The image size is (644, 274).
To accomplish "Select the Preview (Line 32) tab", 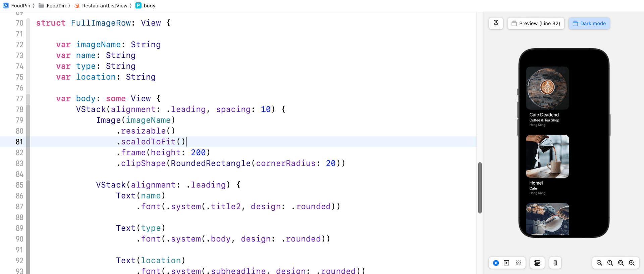I will 536,24.
